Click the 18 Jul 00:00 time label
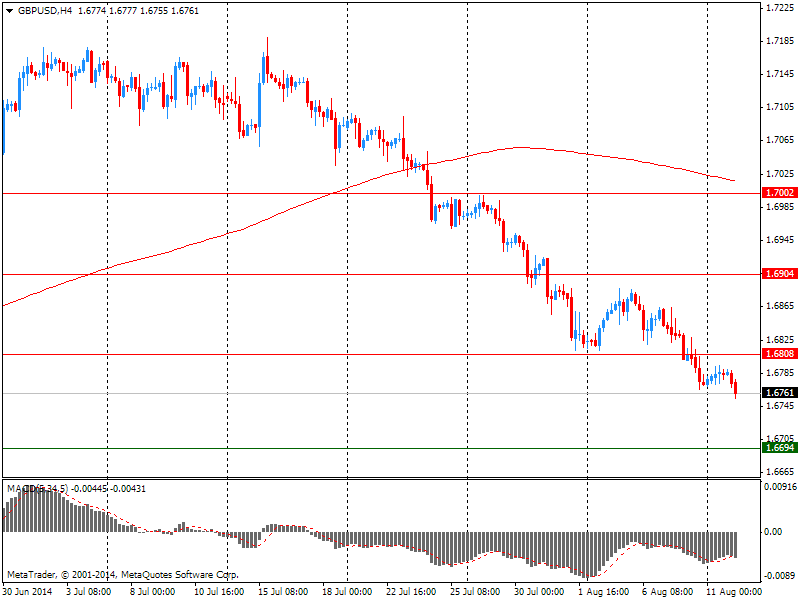 pyautogui.click(x=347, y=592)
